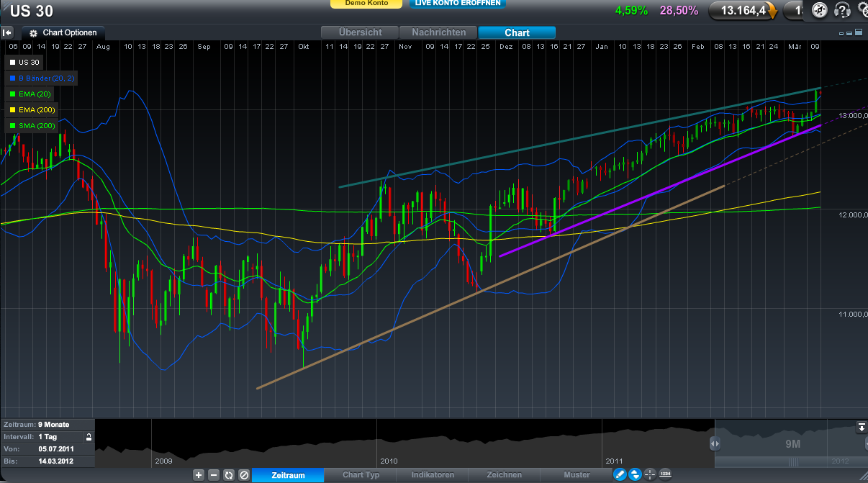Toggle the interval lock icon
The image size is (868, 483).
(89, 437)
